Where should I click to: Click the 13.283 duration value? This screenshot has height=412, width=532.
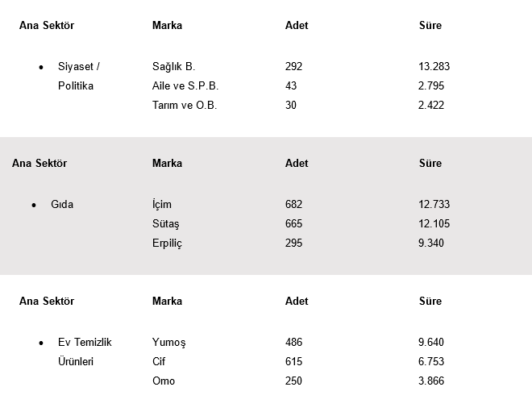[x=434, y=67]
